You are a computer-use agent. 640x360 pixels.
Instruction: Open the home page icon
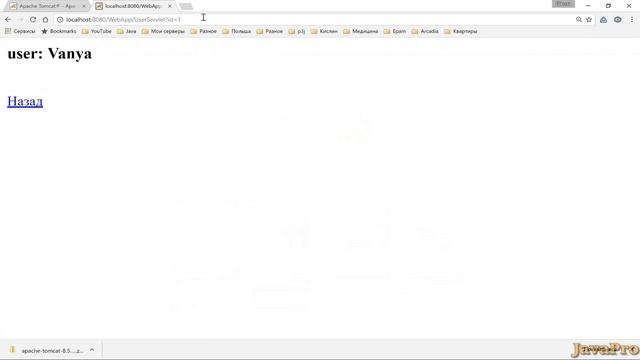[45, 20]
